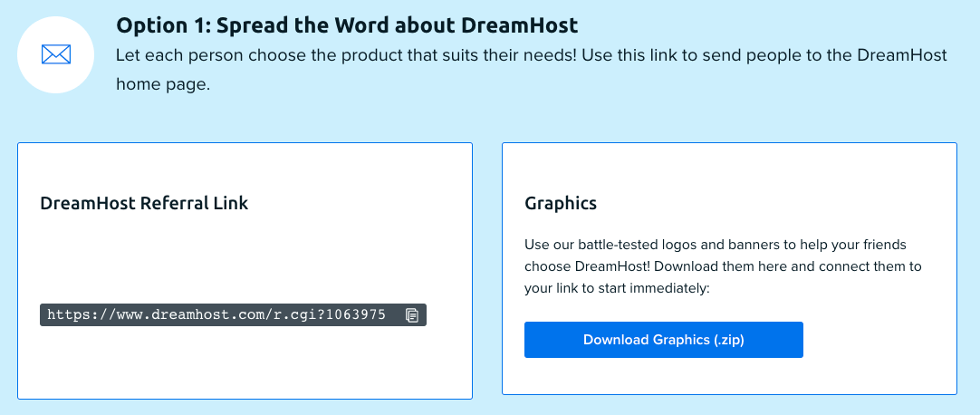The width and height of the screenshot is (980, 415).
Task: Click the 'Graphics' card heading
Action: click(561, 204)
